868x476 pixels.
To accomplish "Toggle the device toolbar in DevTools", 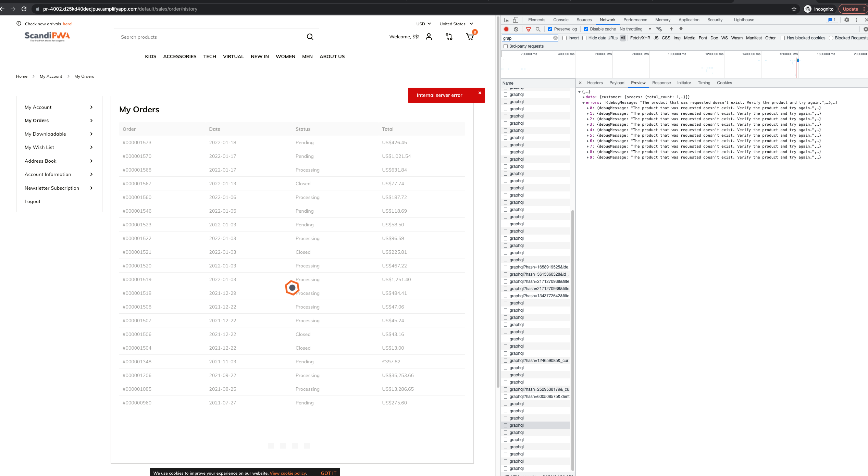I will point(516,20).
